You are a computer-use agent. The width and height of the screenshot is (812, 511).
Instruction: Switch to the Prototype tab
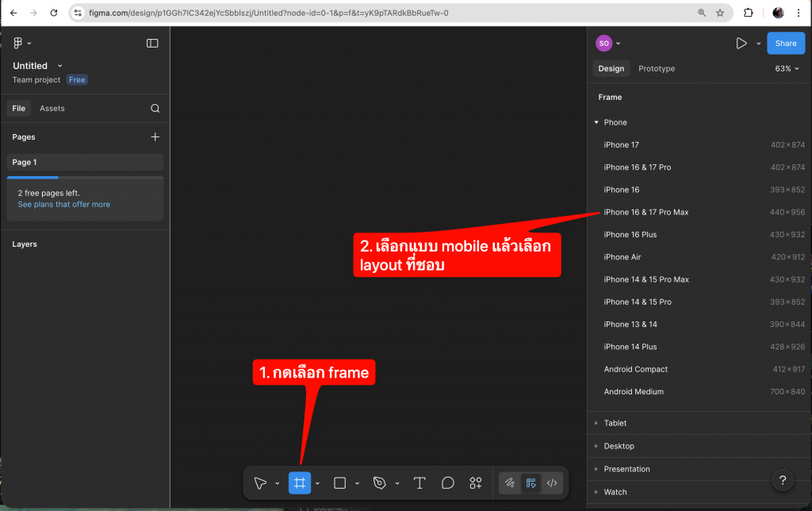pos(657,69)
